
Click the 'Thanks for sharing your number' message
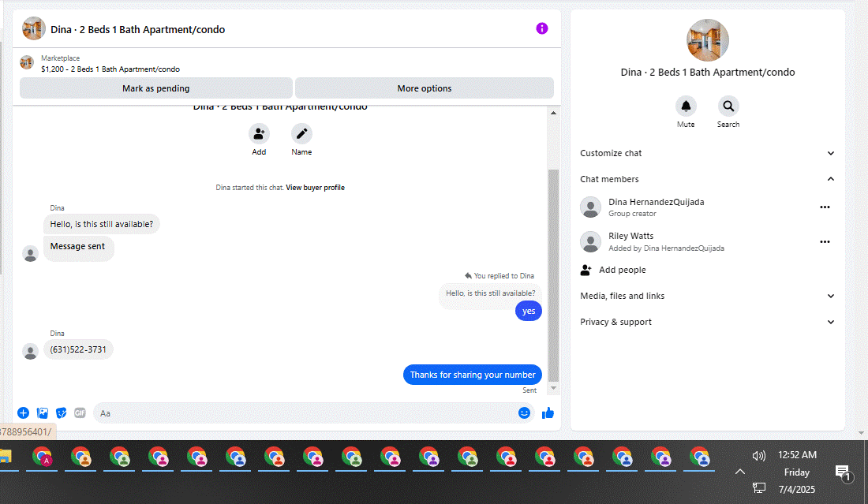pos(472,375)
